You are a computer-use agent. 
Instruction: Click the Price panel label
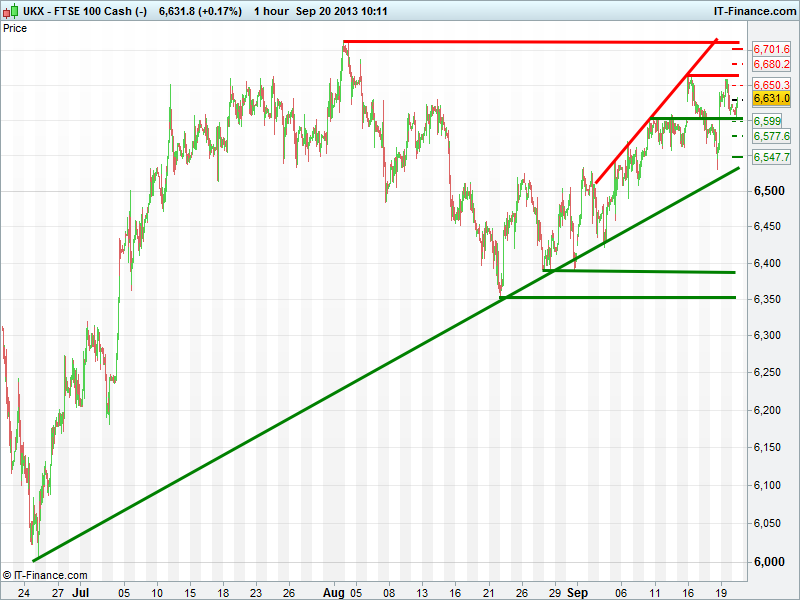(15, 29)
